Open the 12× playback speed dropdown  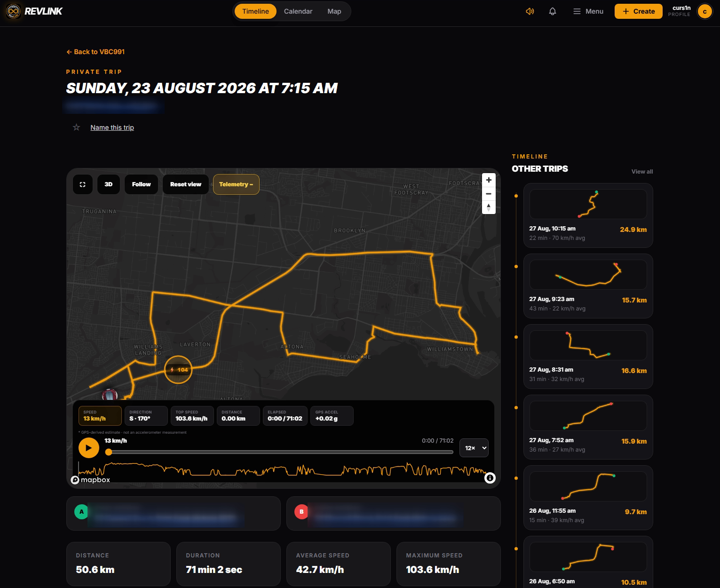pyautogui.click(x=474, y=448)
